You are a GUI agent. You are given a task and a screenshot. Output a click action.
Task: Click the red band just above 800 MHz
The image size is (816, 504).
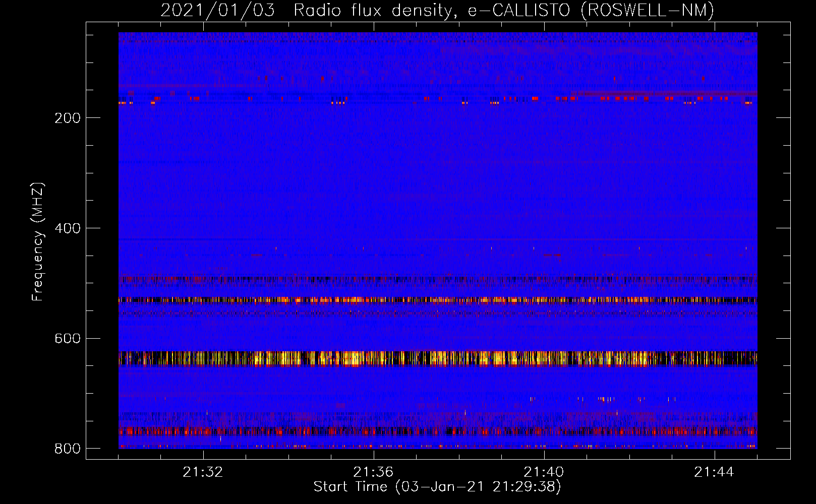[438, 431]
